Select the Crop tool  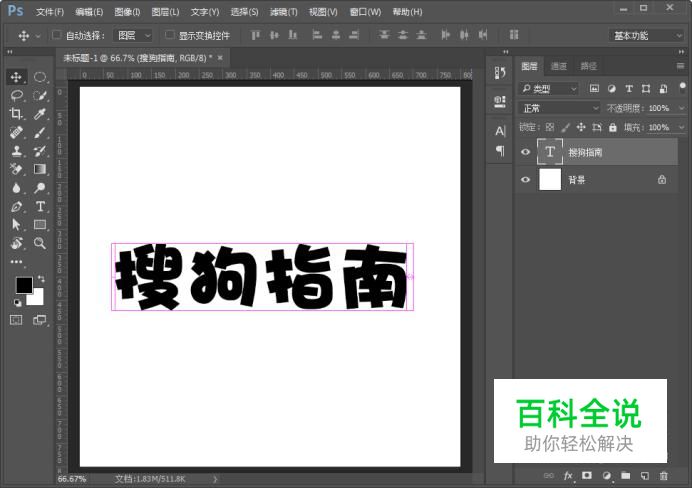pyautogui.click(x=16, y=114)
